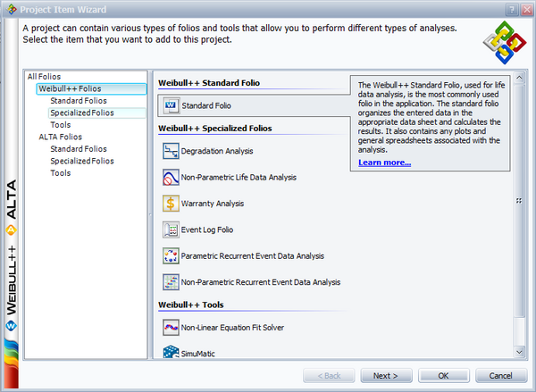Choose the SimuMatic dice icon
This screenshot has height=392, width=536.
tap(171, 352)
